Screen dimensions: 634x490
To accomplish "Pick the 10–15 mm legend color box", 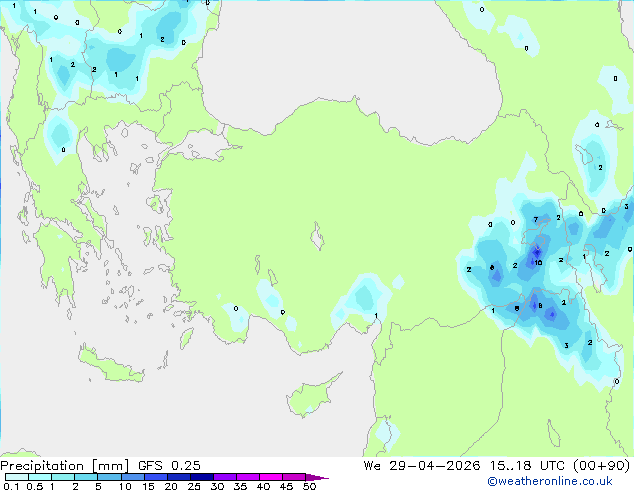I will click(132, 477).
